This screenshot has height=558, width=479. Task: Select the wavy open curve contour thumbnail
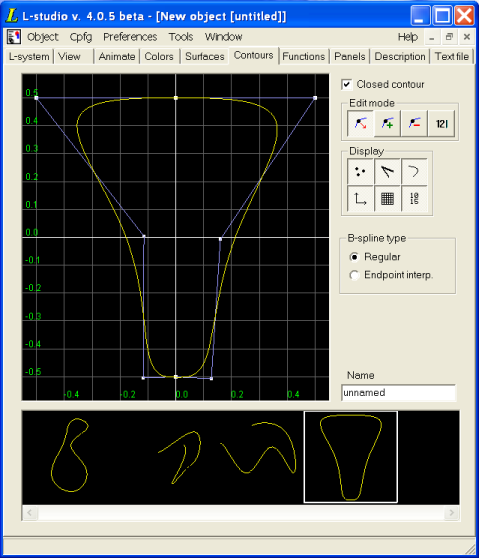pyautogui.click(x=258, y=448)
